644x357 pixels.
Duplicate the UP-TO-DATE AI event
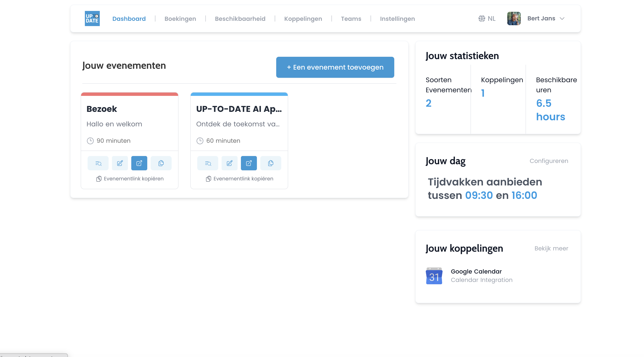tap(271, 163)
